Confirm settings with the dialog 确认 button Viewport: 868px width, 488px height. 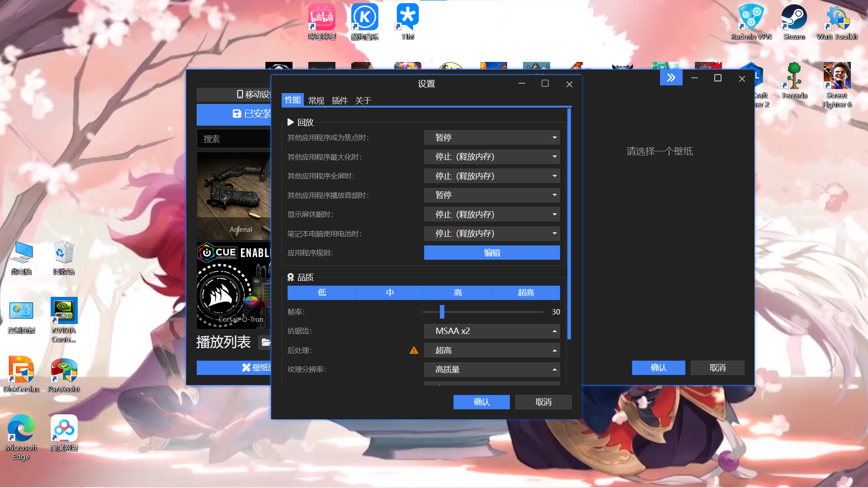481,402
